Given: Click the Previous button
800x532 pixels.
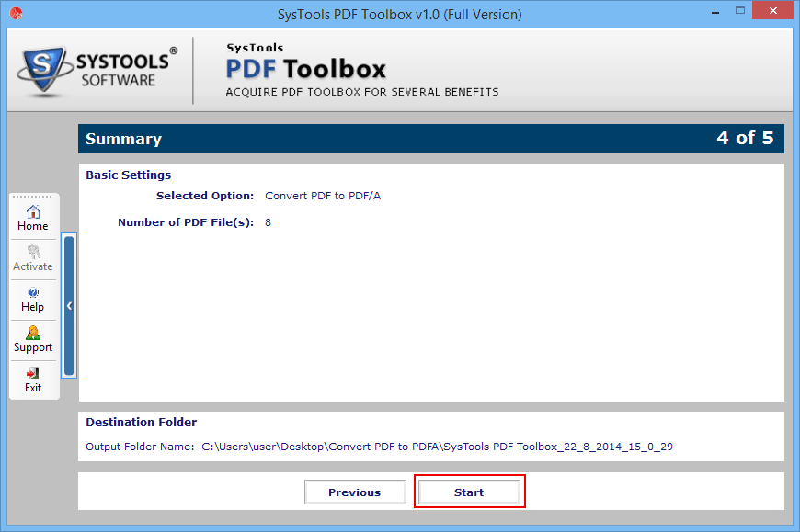Looking at the screenshot, I should pos(355,492).
